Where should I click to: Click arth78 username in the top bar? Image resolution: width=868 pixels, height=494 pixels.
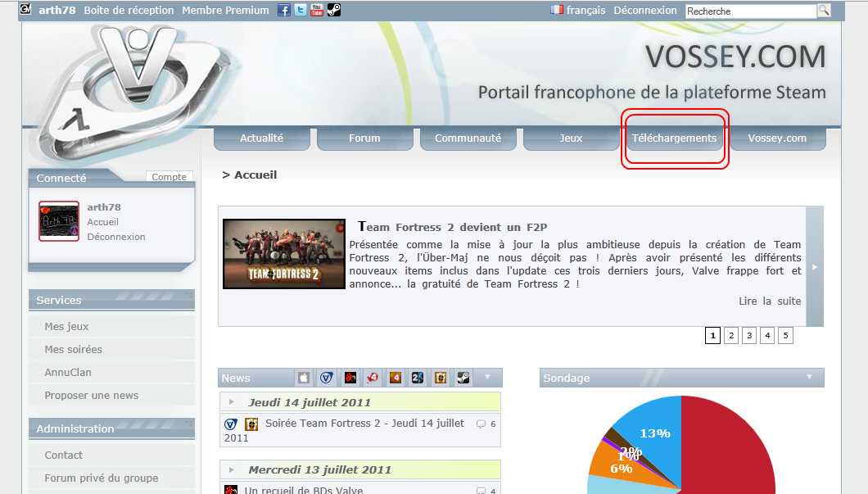point(57,10)
